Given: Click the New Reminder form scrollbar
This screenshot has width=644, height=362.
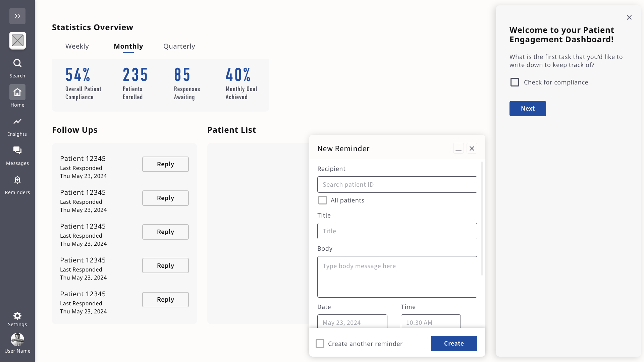Looking at the screenshot, I should [482, 219].
